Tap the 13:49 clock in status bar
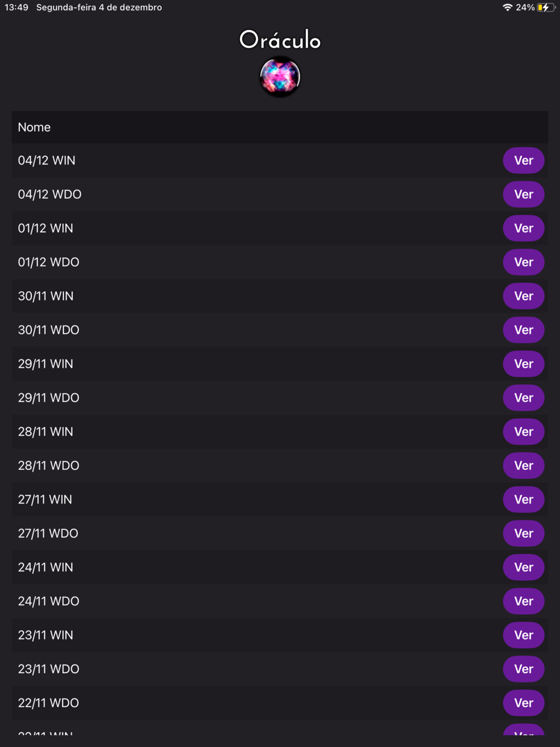The image size is (560, 747). (16, 7)
